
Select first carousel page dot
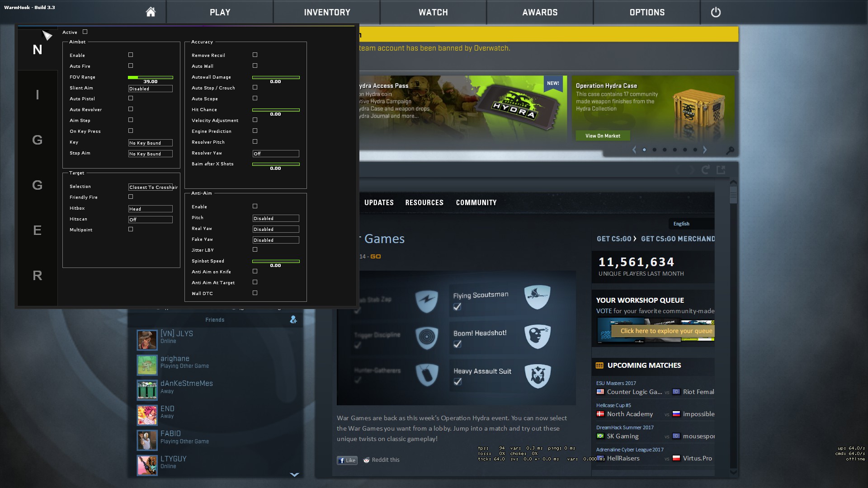(x=644, y=150)
